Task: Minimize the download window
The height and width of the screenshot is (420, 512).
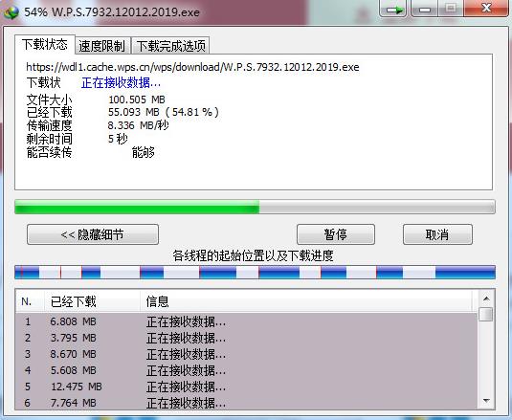Action: (425, 9)
